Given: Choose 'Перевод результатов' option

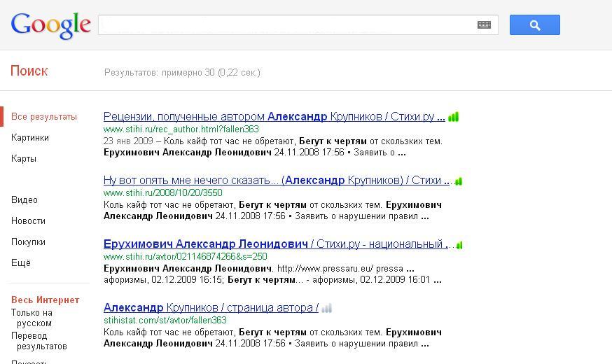Looking at the screenshot, I should [x=39, y=341].
